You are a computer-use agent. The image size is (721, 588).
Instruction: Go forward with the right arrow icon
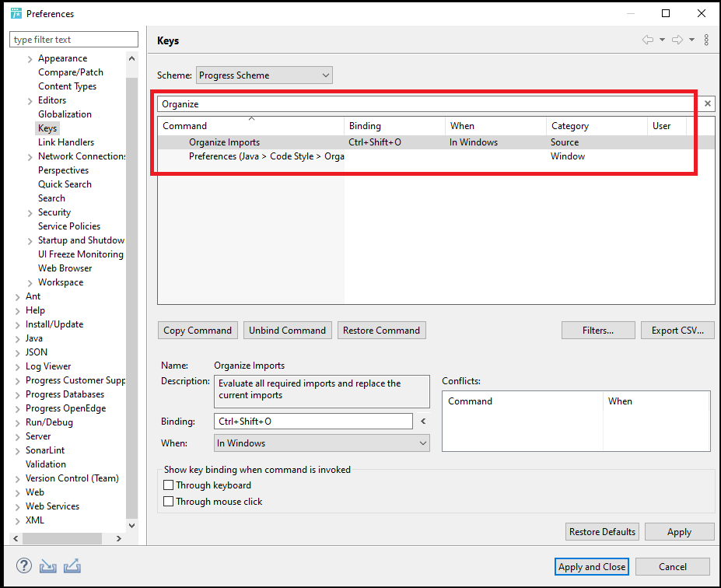click(677, 40)
